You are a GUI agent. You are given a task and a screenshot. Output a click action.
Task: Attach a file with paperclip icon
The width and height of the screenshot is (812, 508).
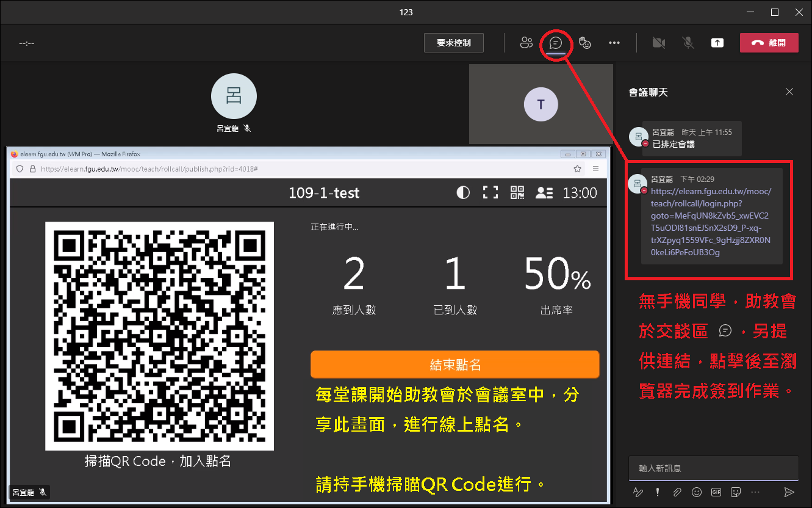677,492
